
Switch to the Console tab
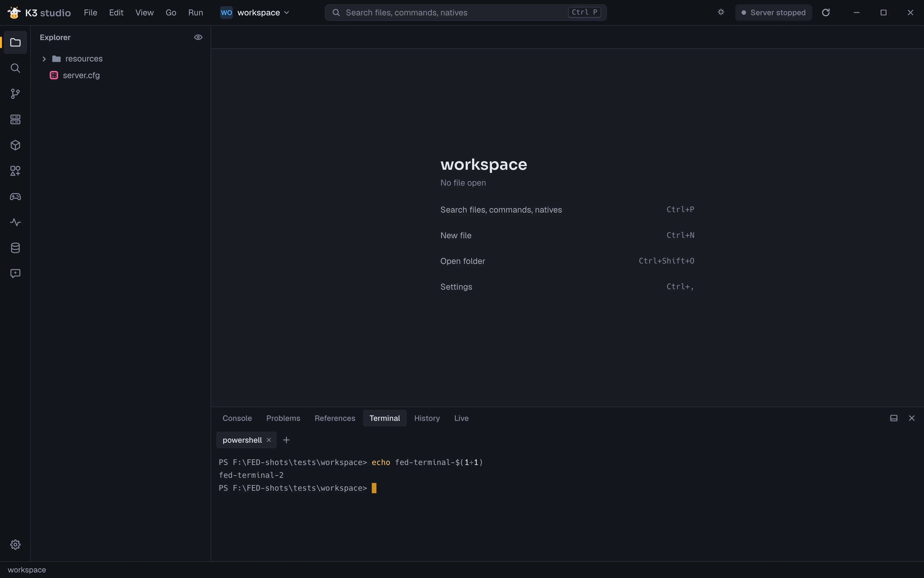tap(237, 418)
